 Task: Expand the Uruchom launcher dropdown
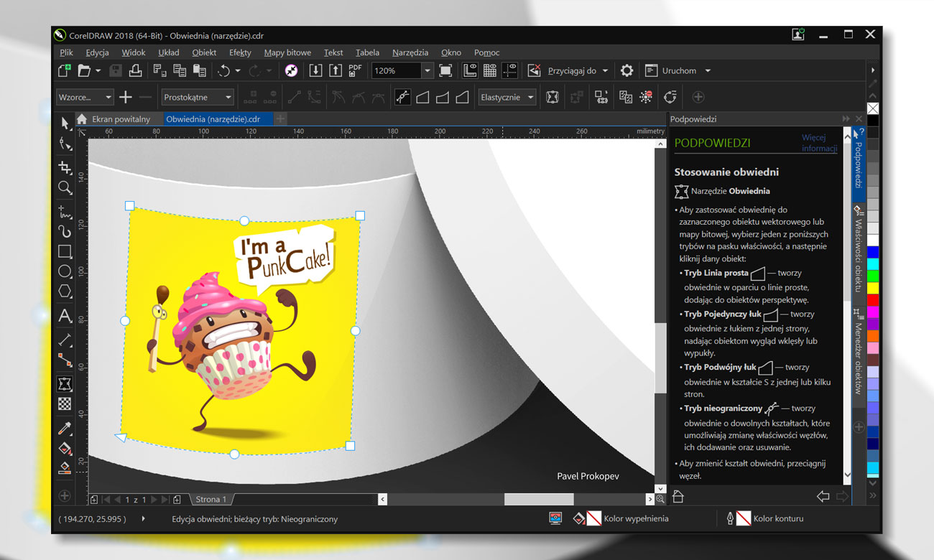tap(708, 70)
